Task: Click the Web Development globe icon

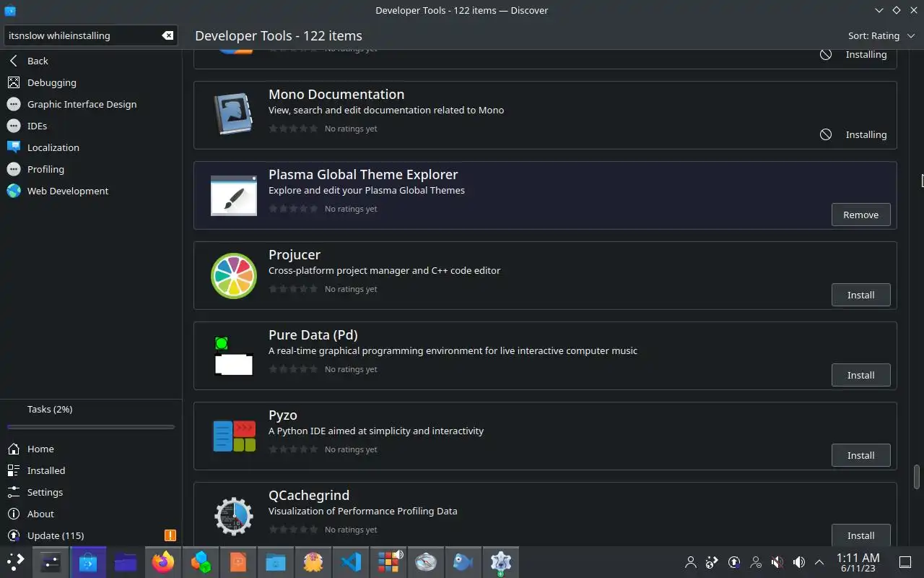Action: (x=13, y=191)
